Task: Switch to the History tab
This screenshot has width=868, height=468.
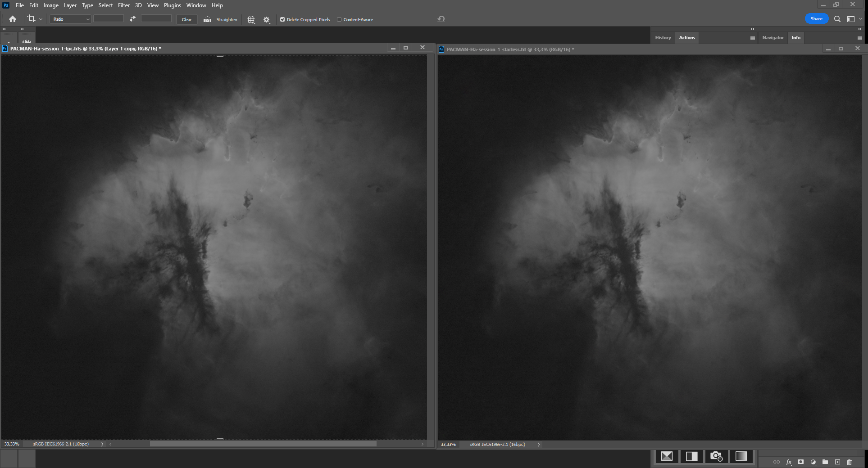Action: pyautogui.click(x=663, y=38)
